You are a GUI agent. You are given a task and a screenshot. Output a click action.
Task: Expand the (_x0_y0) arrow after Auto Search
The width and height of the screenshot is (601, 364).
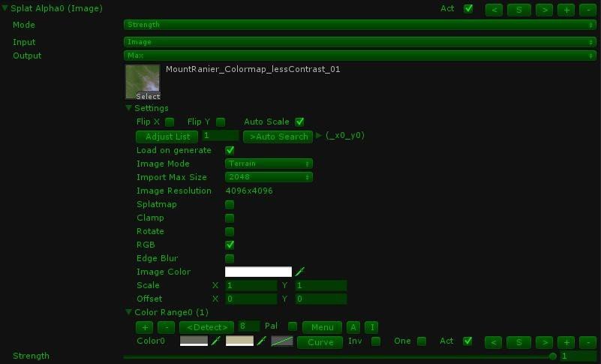(x=319, y=135)
